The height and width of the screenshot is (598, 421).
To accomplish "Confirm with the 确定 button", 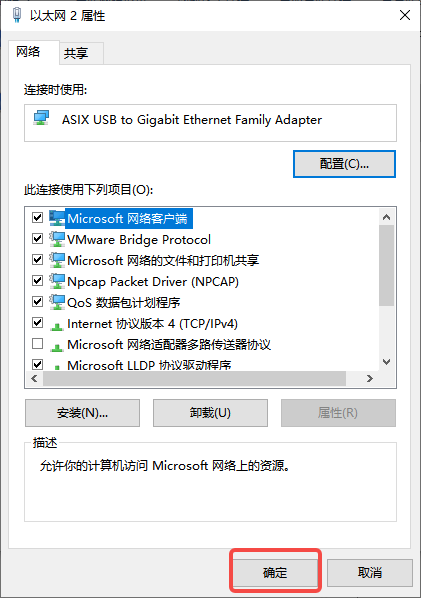I will pyautogui.click(x=275, y=572).
